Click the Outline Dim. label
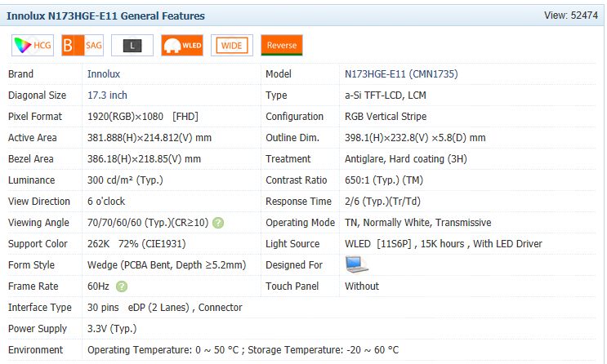The height and width of the screenshot is (364, 607). (292, 138)
